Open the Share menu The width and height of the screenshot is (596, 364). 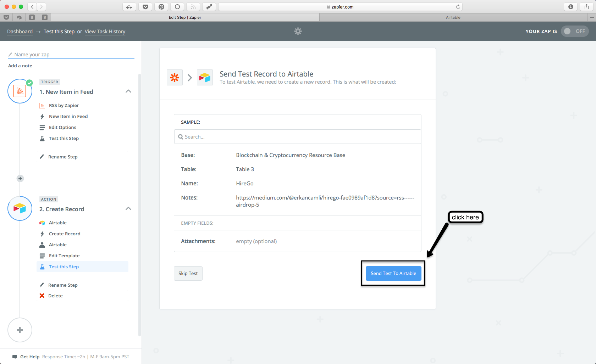pyautogui.click(x=587, y=7)
